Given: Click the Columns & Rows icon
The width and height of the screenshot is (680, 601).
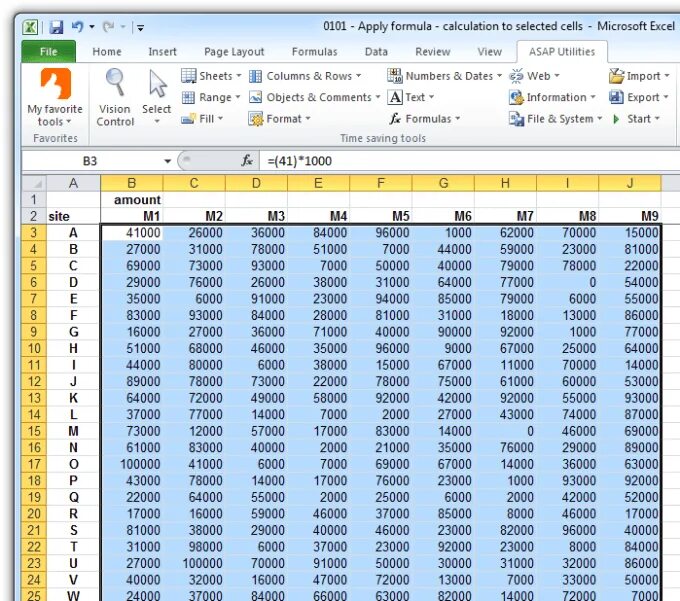Looking at the screenshot, I should (255, 76).
